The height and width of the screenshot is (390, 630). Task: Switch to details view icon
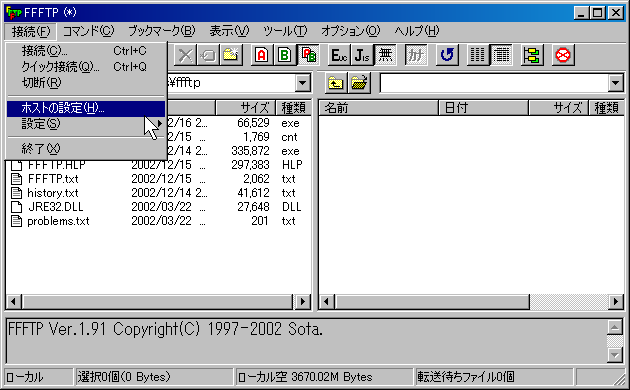click(501, 55)
